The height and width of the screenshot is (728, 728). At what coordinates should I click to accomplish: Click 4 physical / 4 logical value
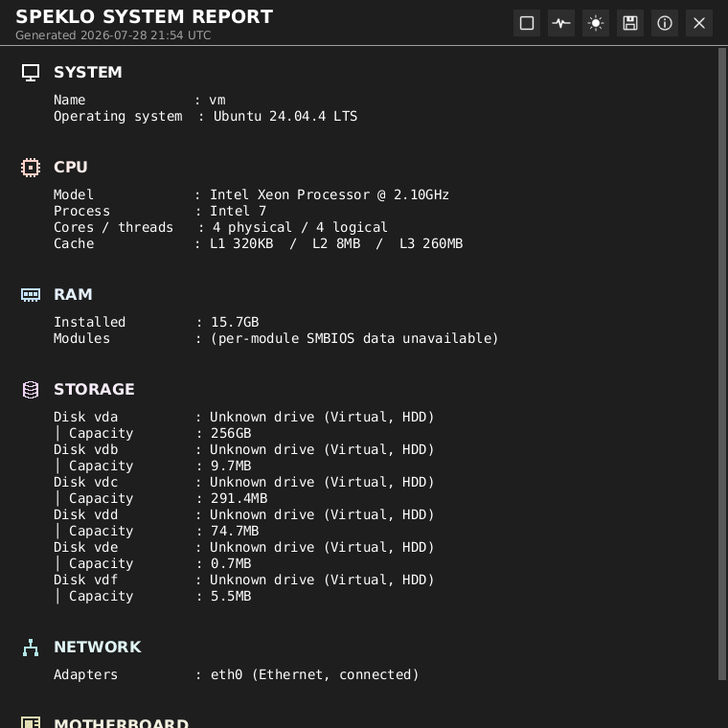[x=300, y=228]
